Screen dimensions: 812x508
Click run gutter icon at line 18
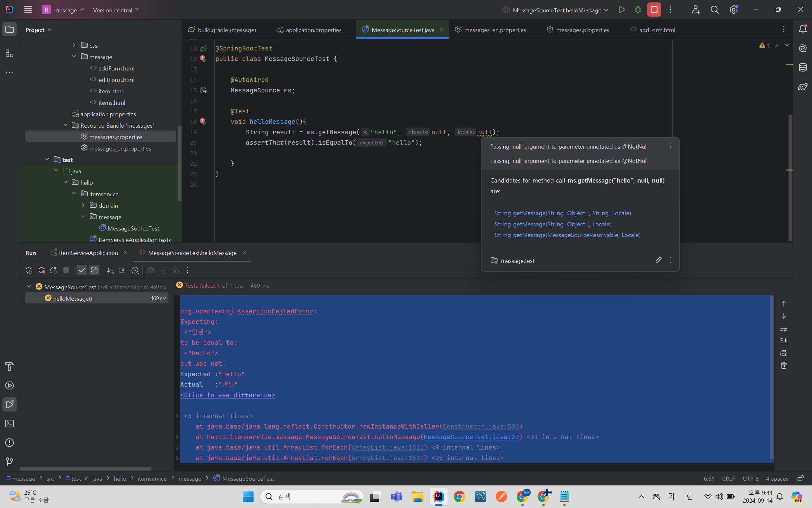tap(203, 121)
